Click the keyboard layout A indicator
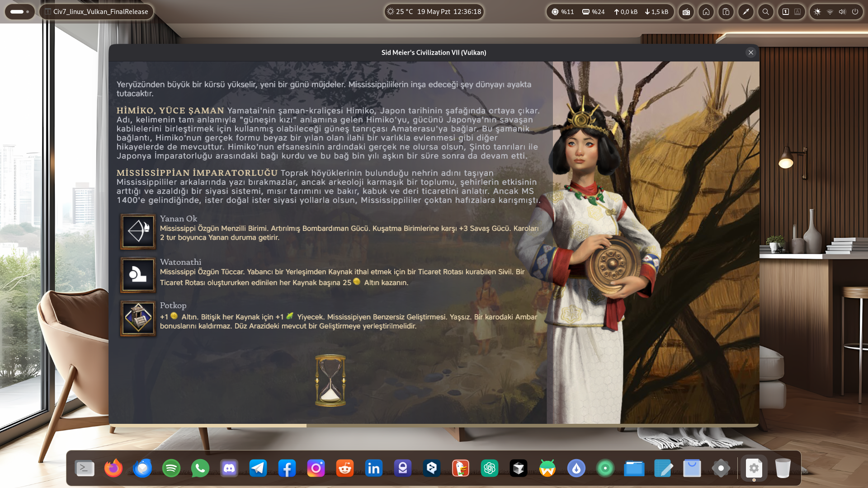This screenshot has width=868, height=488. point(797,12)
